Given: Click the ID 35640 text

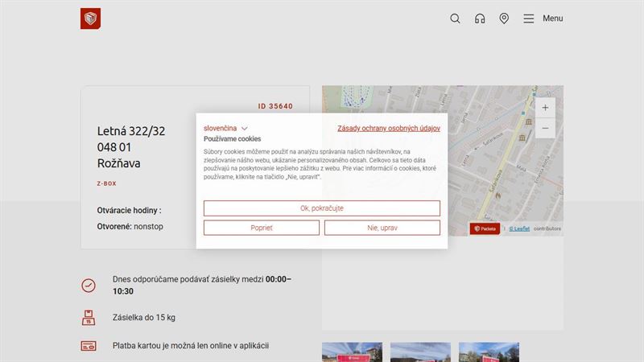Looking at the screenshot, I should pyautogui.click(x=275, y=106).
